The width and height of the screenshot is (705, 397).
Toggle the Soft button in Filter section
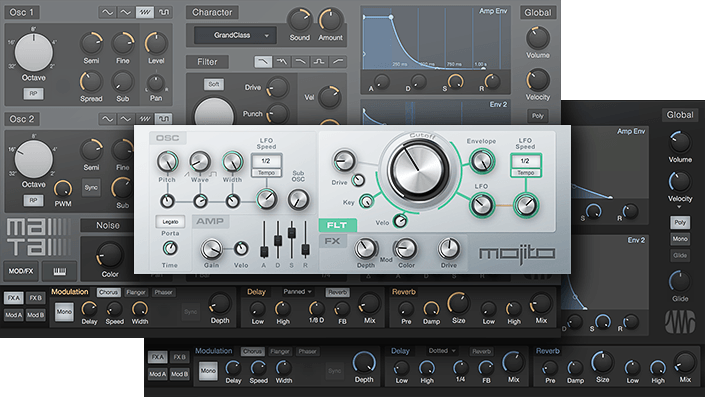tap(214, 84)
